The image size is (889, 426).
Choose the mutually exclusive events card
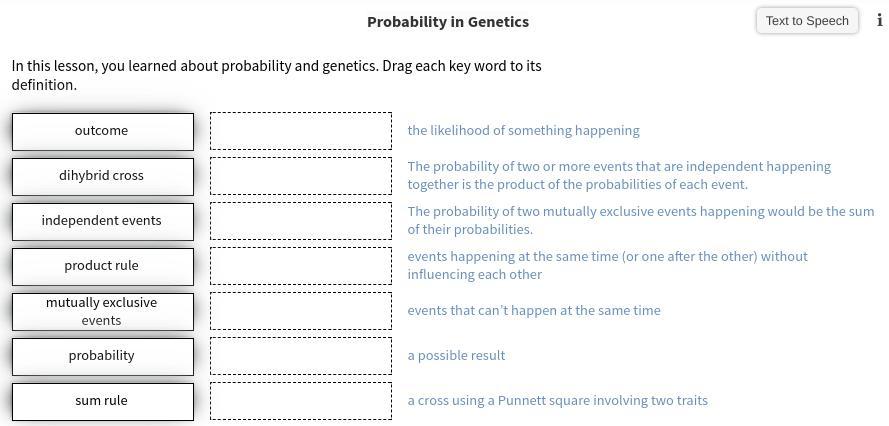(x=102, y=311)
